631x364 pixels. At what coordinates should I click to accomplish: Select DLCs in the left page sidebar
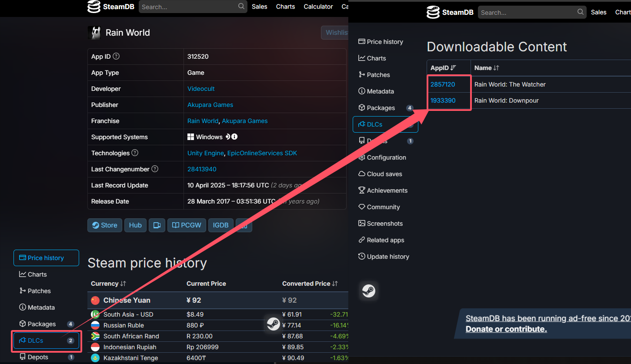click(x=46, y=341)
